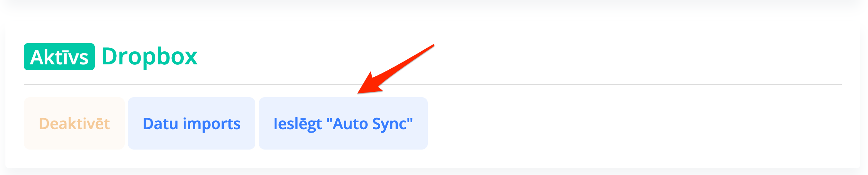The width and height of the screenshot is (868, 175).
Task: Click the Dropbox heading text
Action: [149, 57]
